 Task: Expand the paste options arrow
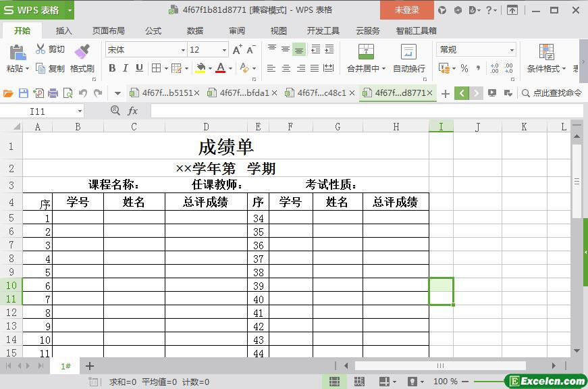(x=27, y=69)
